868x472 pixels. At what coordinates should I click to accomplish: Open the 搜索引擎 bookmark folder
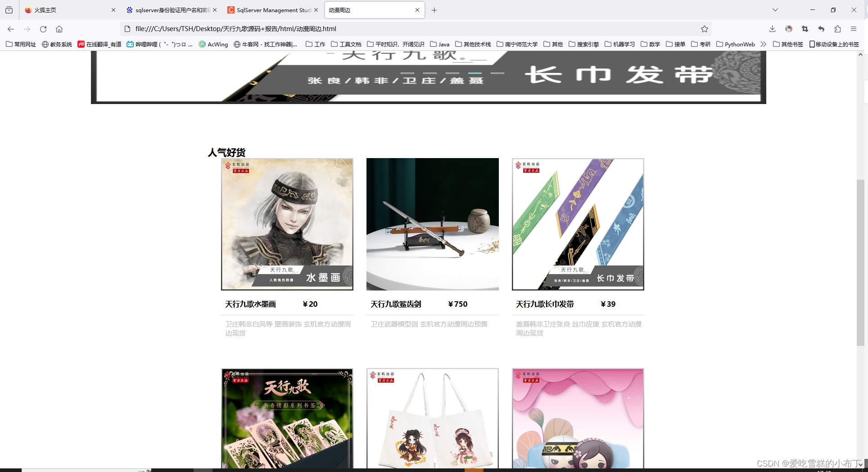(584, 44)
